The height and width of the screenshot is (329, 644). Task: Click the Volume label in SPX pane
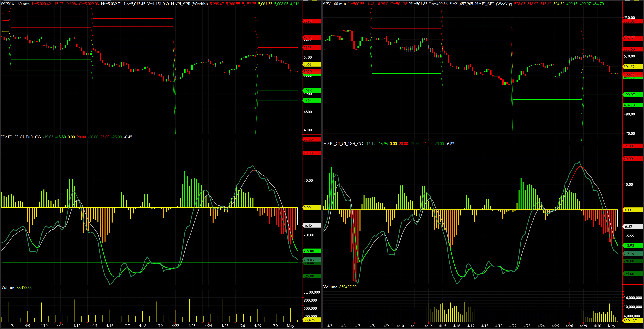point(8,287)
